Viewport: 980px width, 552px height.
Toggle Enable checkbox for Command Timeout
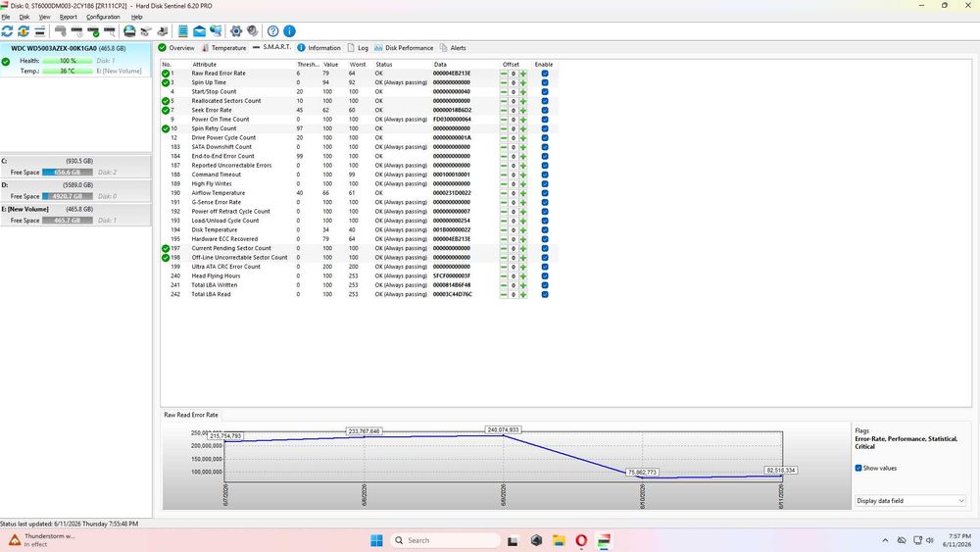545,175
